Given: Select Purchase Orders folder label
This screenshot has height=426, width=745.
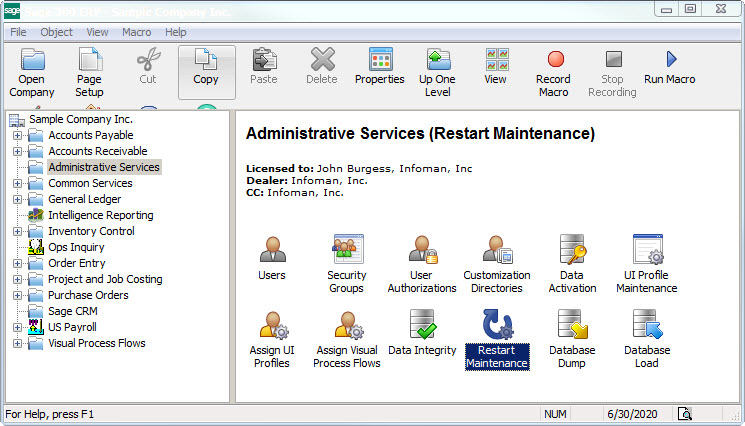Looking at the screenshot, I should click(88, 295).
